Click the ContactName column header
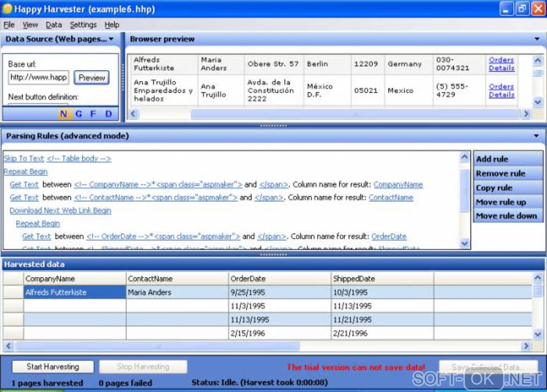 click(x=177, y=279)
